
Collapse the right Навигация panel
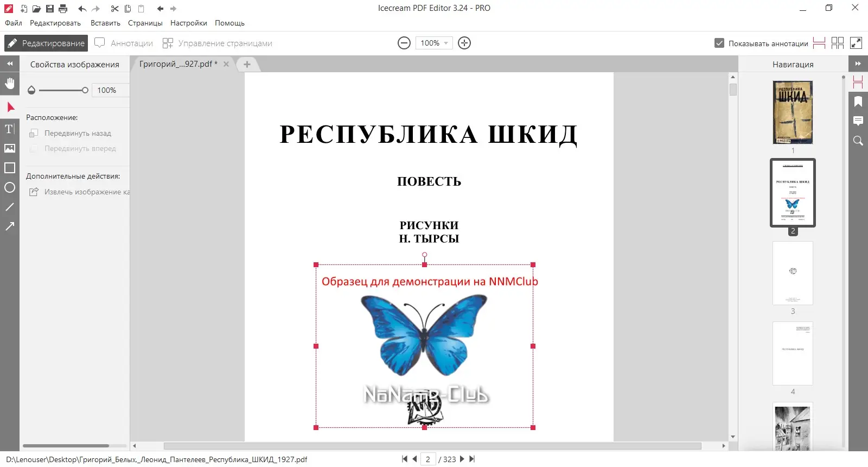(x=858, y=64)
